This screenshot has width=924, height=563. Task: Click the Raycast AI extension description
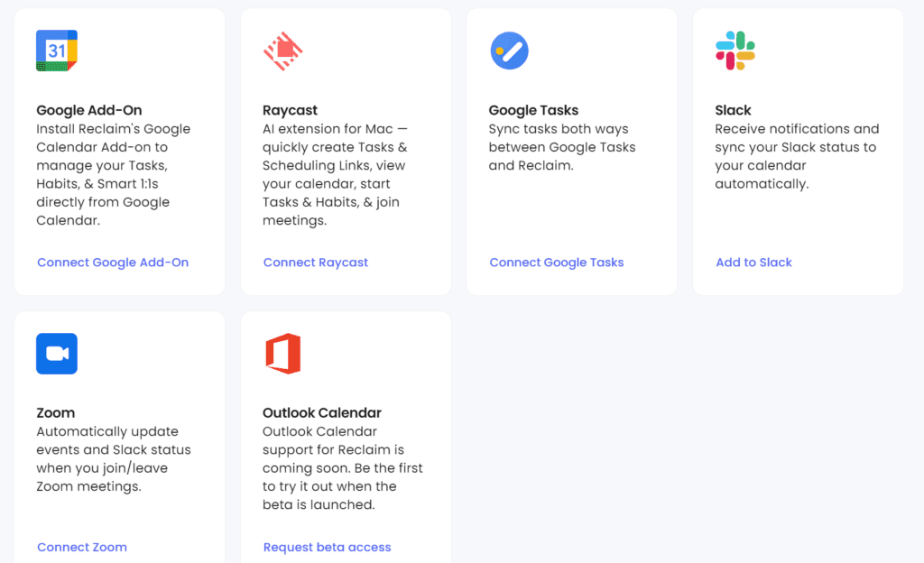pyautogui.click(x=335, y=174)
